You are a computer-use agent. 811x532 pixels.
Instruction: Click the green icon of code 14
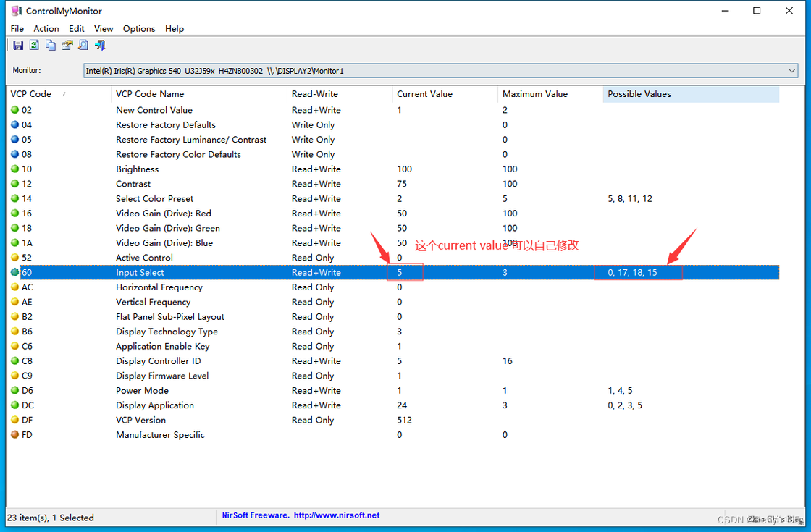click(x=15, y=198)
